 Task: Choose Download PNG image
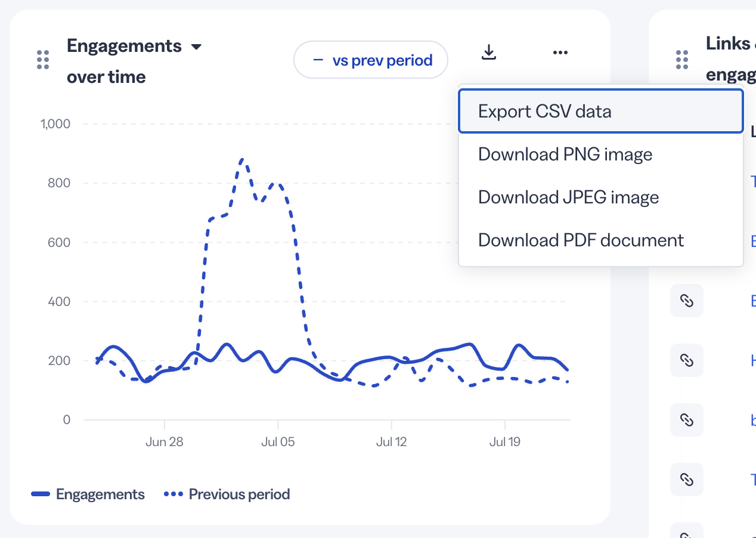pyautogui.click(x=601, y=154)
